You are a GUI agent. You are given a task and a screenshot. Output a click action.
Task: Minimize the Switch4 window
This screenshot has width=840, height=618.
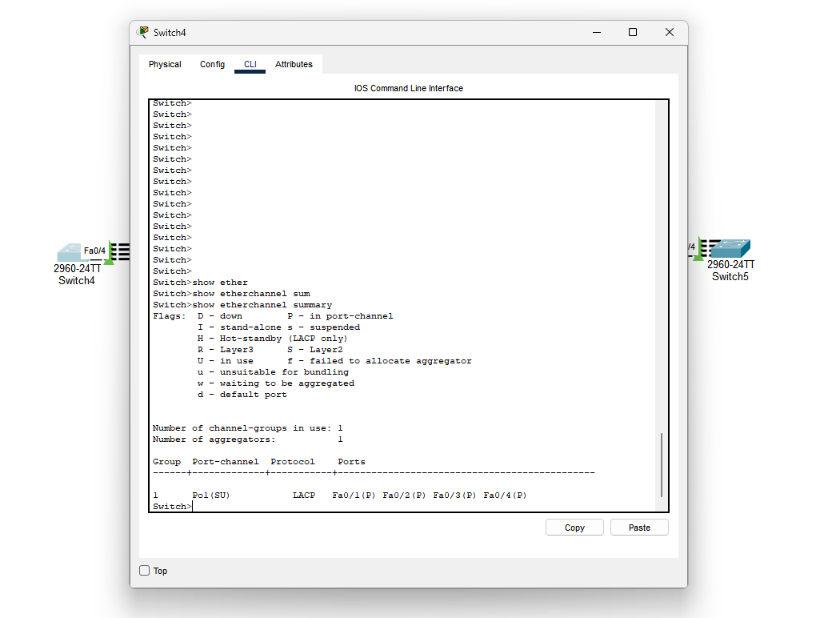click(x=597, y=32)
